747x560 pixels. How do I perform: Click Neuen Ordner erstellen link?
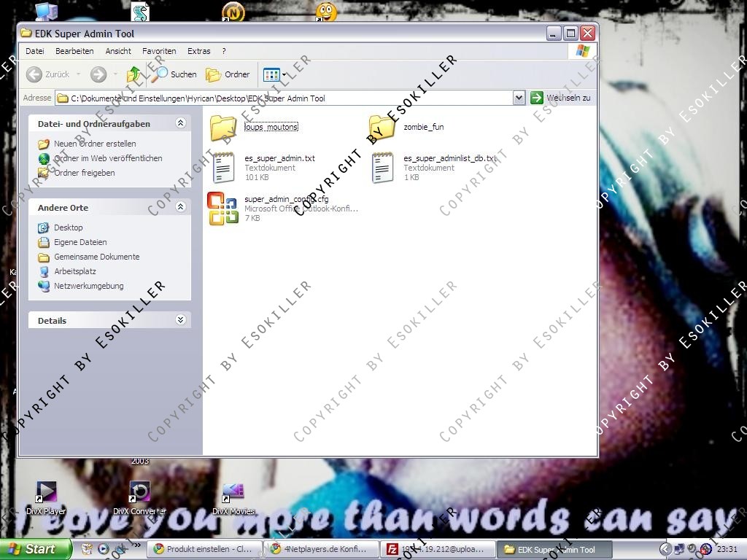tap(95, 144)
